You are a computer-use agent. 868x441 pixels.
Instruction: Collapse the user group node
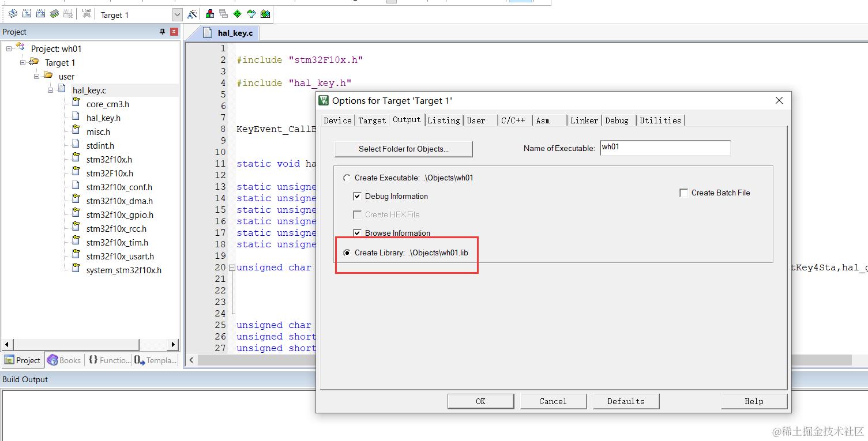(36, 76)
